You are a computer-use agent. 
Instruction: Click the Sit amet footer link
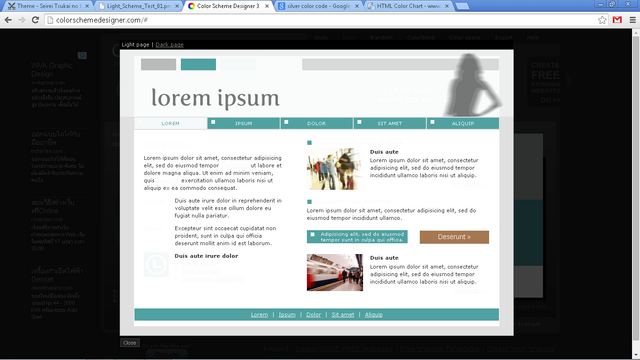coord(343,315)
